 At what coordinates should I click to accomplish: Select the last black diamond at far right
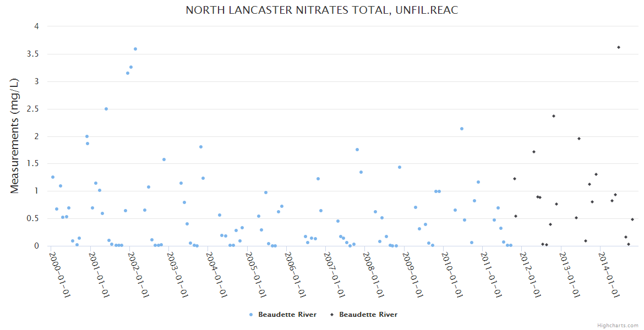632,219
